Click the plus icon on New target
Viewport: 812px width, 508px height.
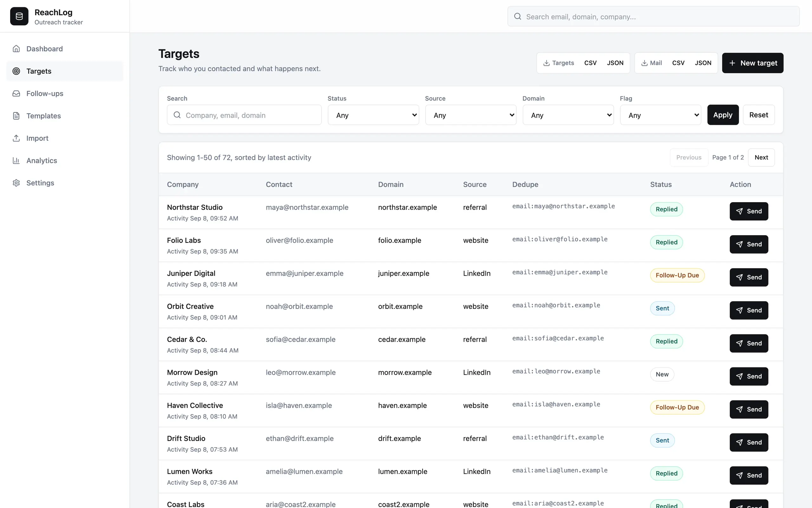pos(732,63)
